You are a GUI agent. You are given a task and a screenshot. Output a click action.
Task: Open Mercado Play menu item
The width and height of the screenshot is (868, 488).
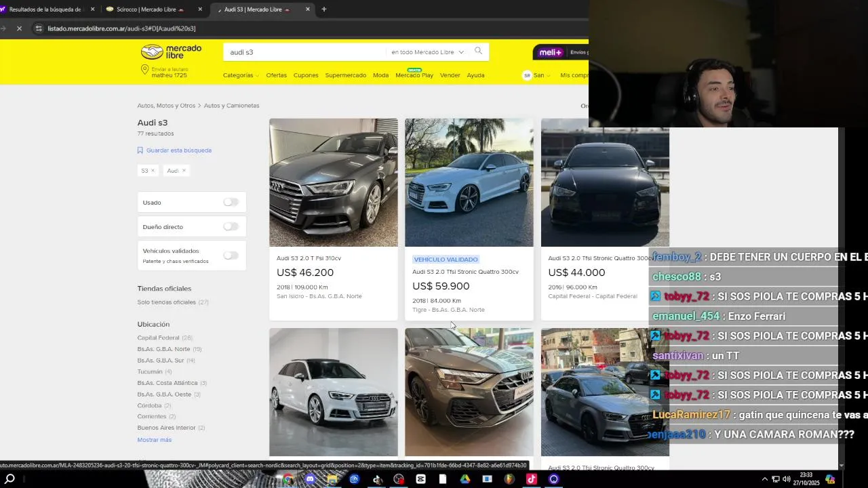pos(414,75)
